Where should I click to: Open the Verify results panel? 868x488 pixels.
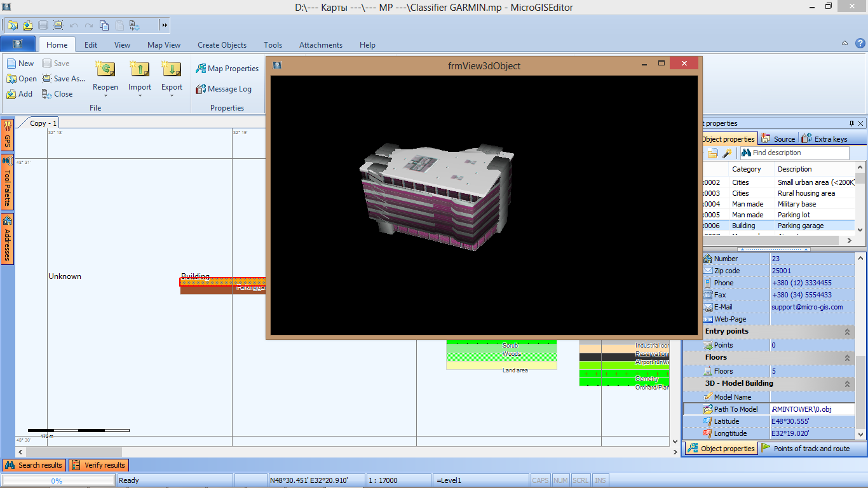tap(99, 465)
